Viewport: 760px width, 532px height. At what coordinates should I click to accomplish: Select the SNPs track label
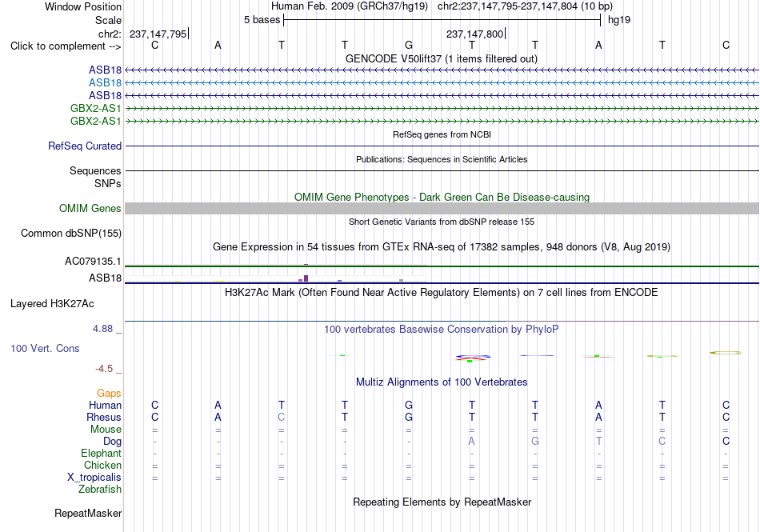coord(108,184)
